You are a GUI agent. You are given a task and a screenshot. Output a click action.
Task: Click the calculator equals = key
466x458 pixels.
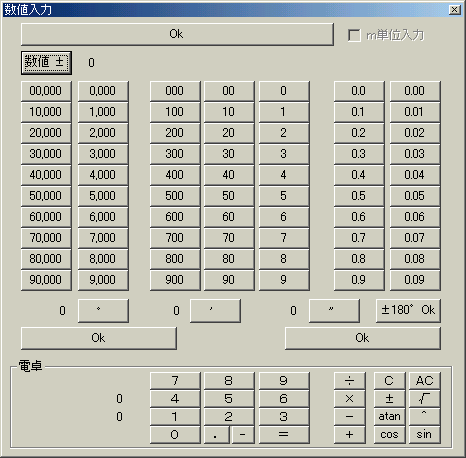284,435
